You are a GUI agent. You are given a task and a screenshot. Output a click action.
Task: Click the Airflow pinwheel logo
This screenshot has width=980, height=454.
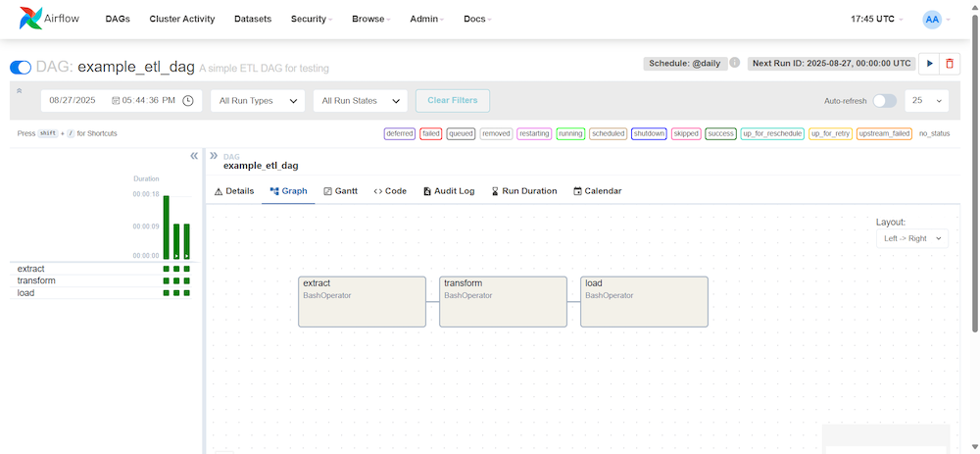click(30, 19)
